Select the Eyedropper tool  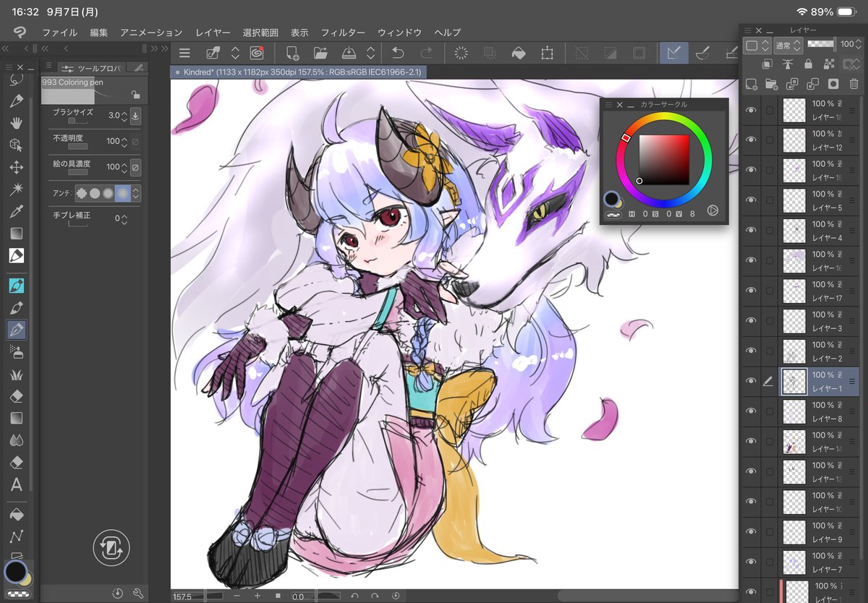click(x=16, y=212)
